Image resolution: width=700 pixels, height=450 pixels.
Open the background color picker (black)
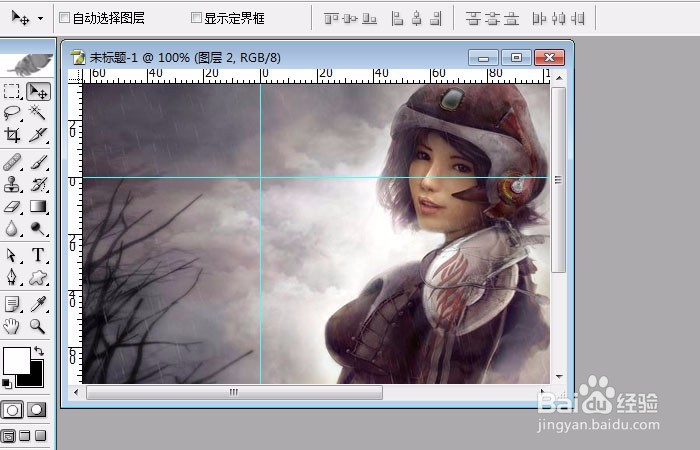point(37,379)
